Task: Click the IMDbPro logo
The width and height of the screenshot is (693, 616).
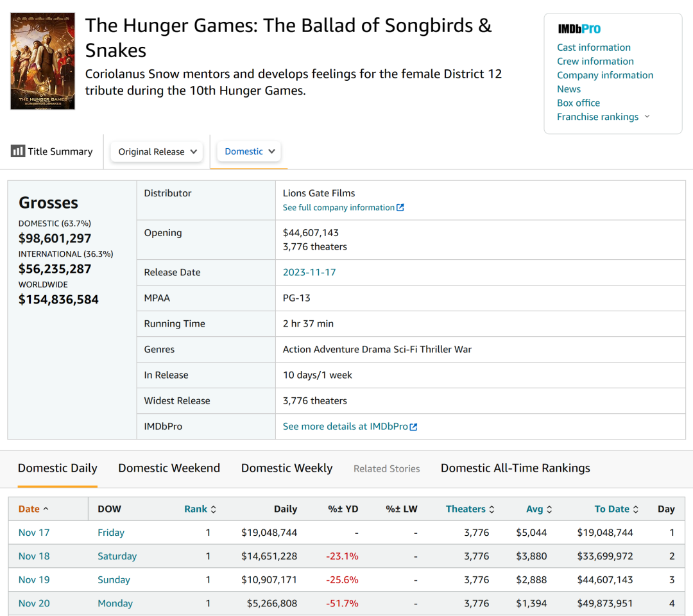Action: 579,29
